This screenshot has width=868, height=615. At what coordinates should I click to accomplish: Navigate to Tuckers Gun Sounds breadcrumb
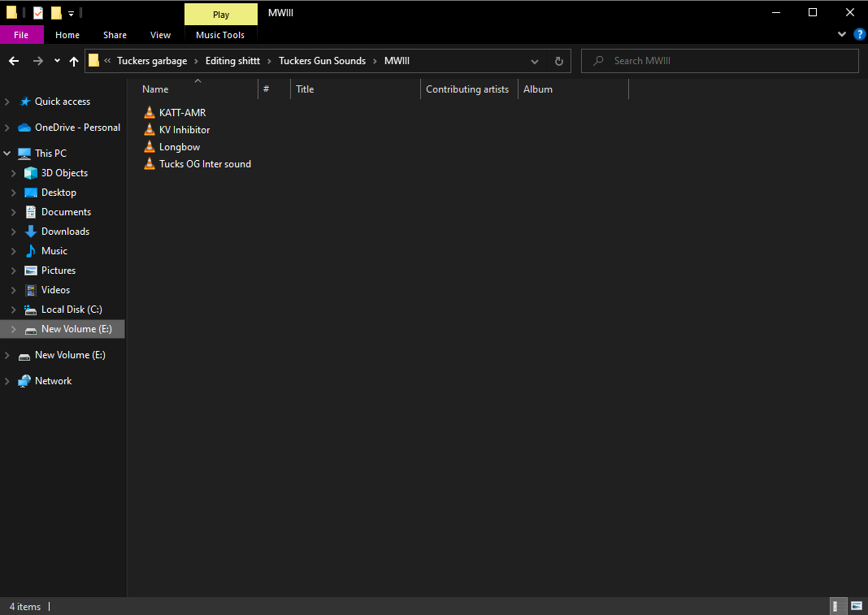pyautogui.click(x=322, y=61)
